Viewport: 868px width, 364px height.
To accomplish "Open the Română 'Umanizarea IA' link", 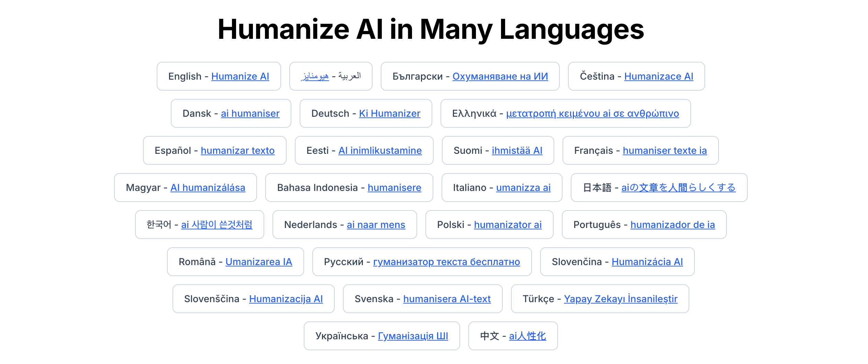I will tap(259, 262).
